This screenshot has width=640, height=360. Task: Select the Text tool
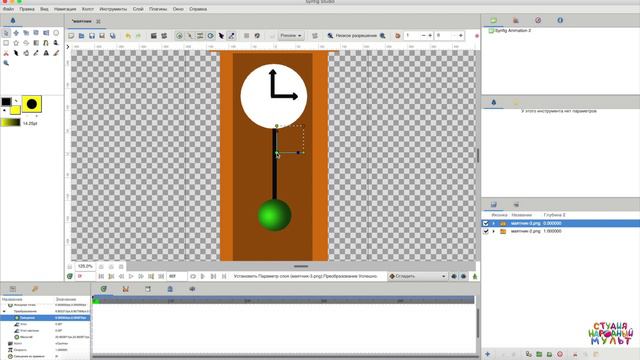point(46,53)
